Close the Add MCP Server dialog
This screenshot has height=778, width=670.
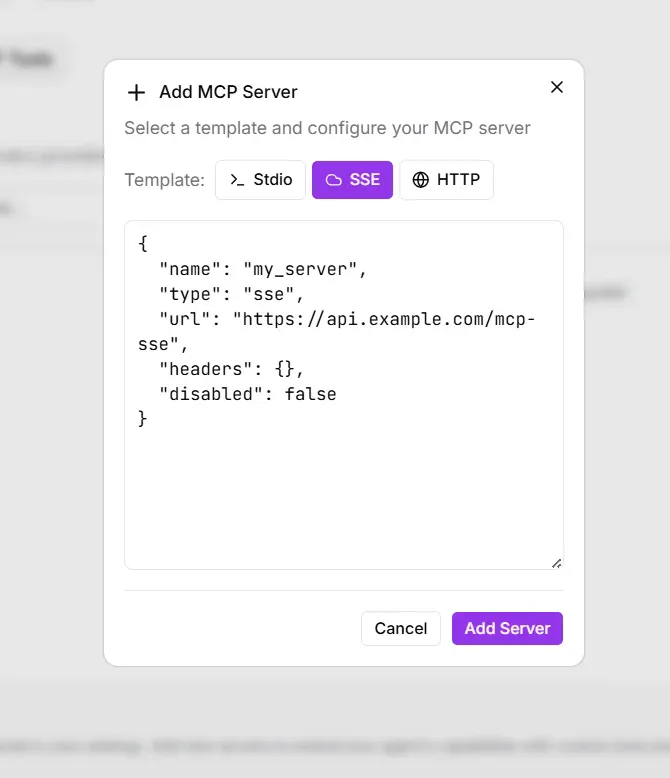tap(557, 87)
